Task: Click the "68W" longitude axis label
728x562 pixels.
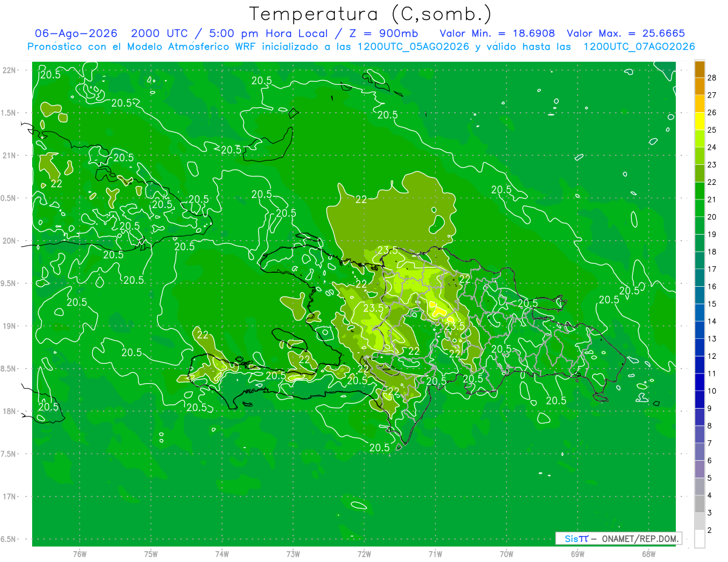Action: (648, 554)
